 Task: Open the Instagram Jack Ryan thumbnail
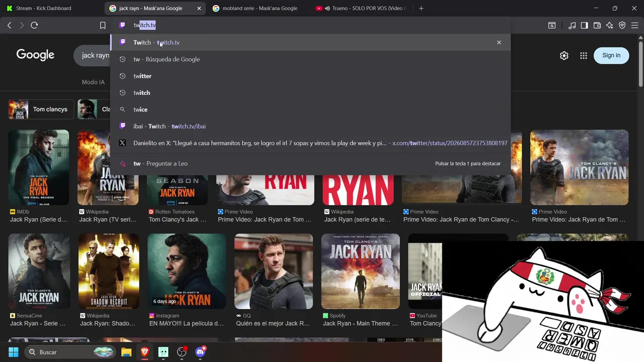pos(187,271)
